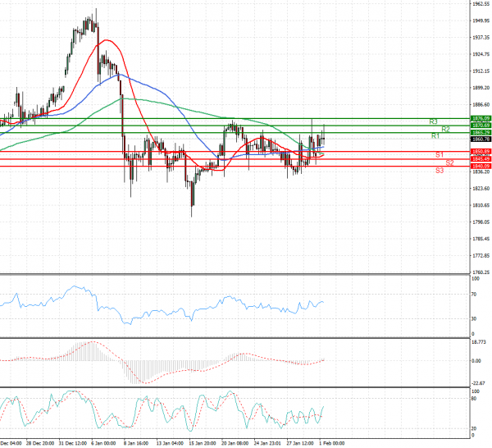Click the S1 support label

[440, 155]
